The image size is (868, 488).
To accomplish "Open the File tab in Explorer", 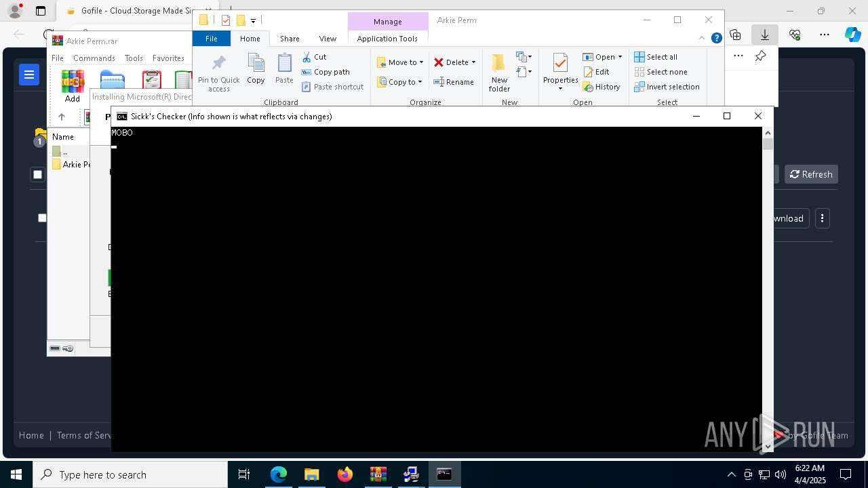I will pos(212,39).
